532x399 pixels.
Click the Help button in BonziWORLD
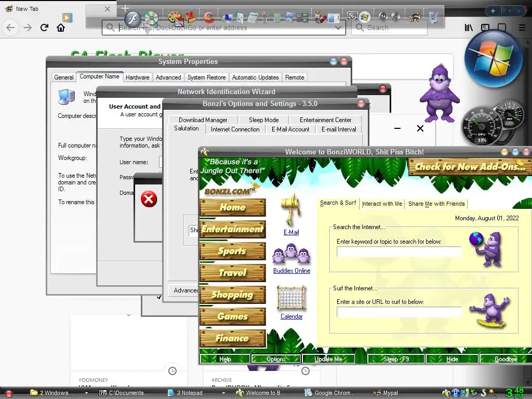[225, 359]
